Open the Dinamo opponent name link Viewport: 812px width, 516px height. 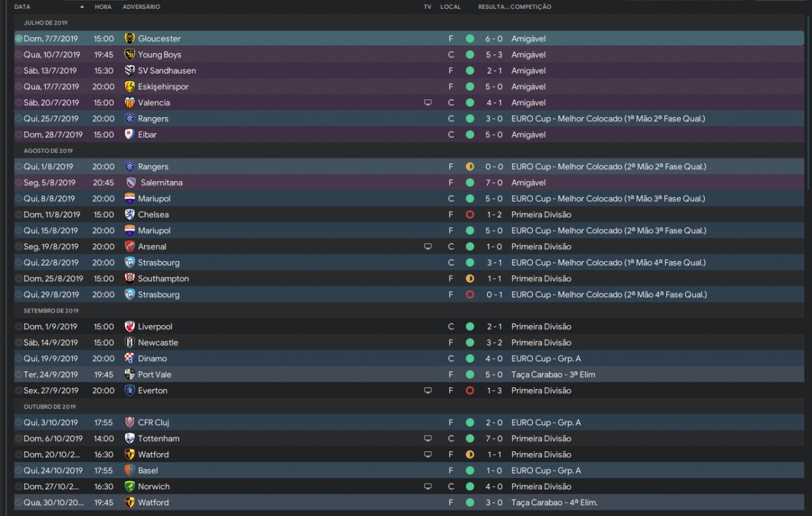[152, 359]
